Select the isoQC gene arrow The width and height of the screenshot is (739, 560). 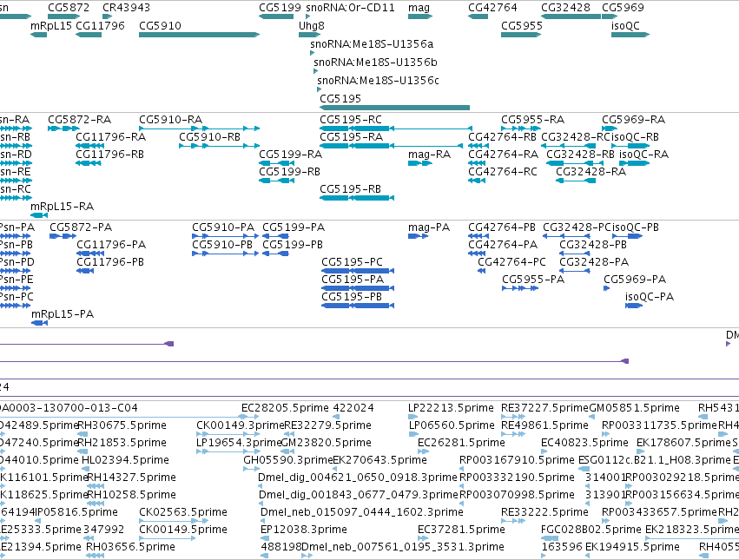click(x=630, y=35)
